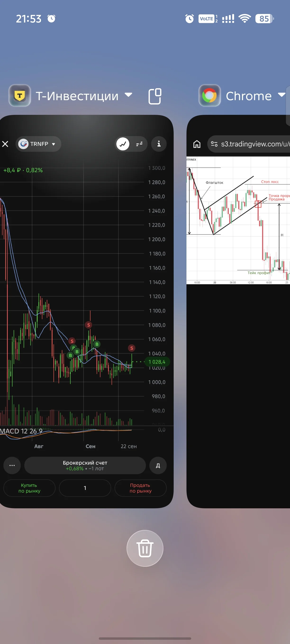Tap the trash icon to clear recent apps

(x=145, y=548)
